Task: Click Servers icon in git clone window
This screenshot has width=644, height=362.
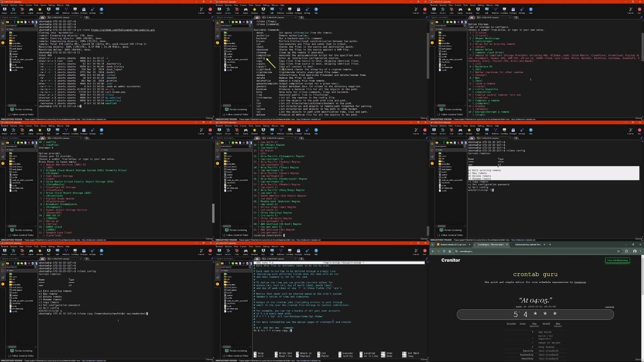Action: pos(13,10)
